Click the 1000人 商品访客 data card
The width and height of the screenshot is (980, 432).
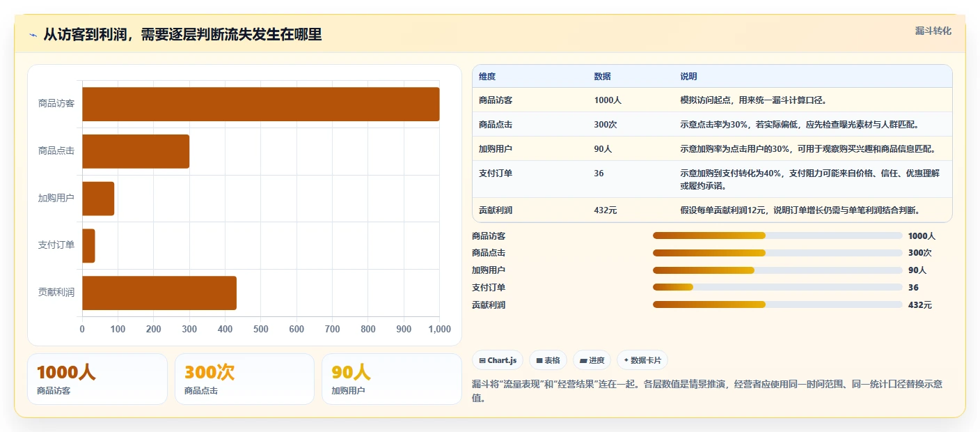pos(97,379)
